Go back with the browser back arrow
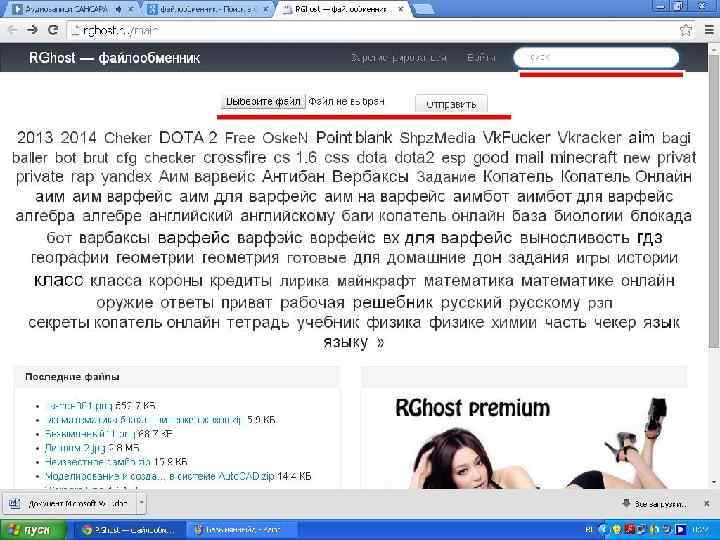Image resolution: width=720 pixels, height=540 pixels. click(13, 30)
